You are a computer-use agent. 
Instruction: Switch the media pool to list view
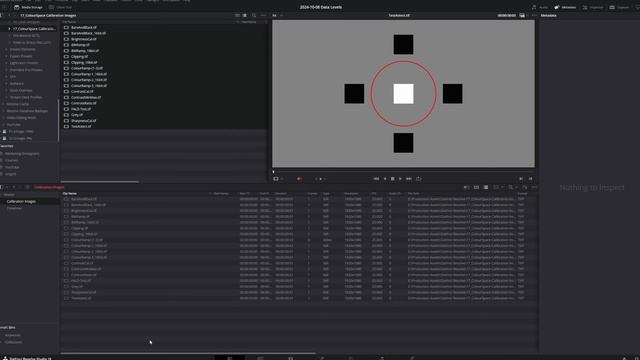click(x=486, y=187)
